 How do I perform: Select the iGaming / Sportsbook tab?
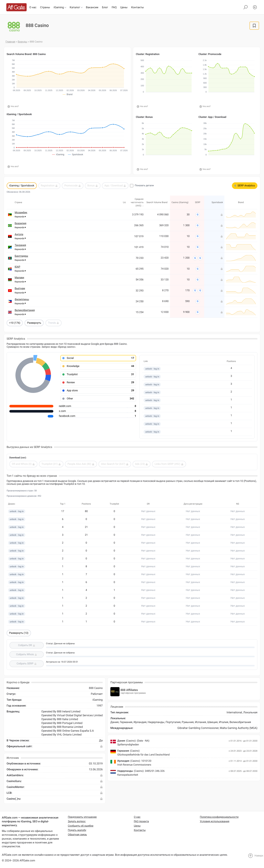tap(22, 186)
